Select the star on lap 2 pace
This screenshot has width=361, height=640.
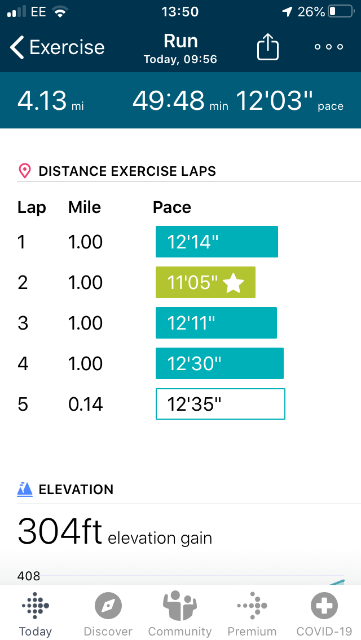(x=234, y=283)
